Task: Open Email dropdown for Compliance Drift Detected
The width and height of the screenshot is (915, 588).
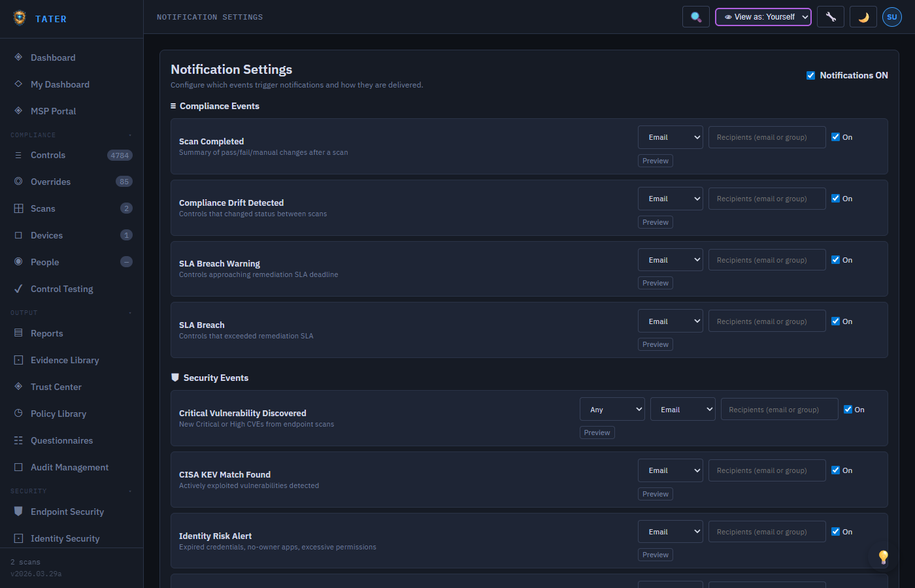Action: pyautogui.click(x=671, y=199)
